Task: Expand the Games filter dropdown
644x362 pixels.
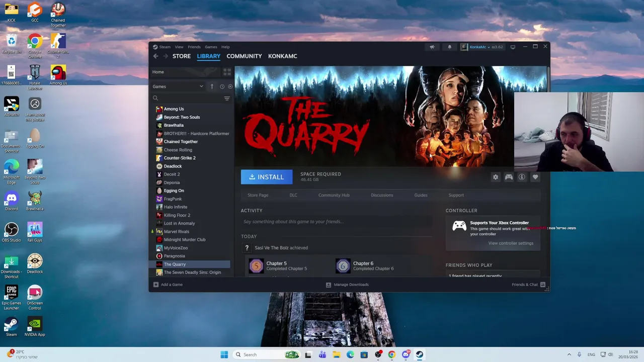Action: click(x=178, y=86)
